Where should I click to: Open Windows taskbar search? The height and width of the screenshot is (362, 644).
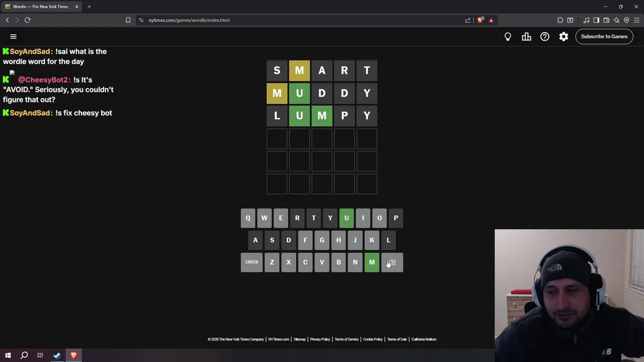(x=24, y=355)
